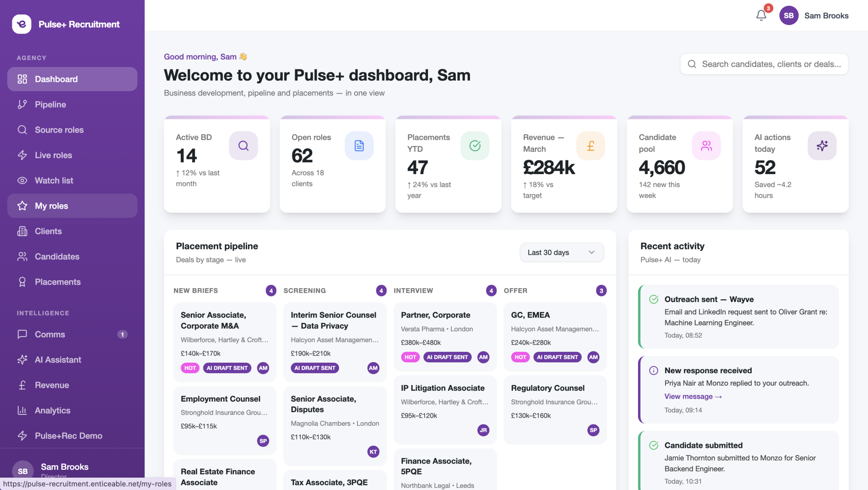Click the Open roles document icon
This screenshot has width=868, height=490.
coord(359,146)
